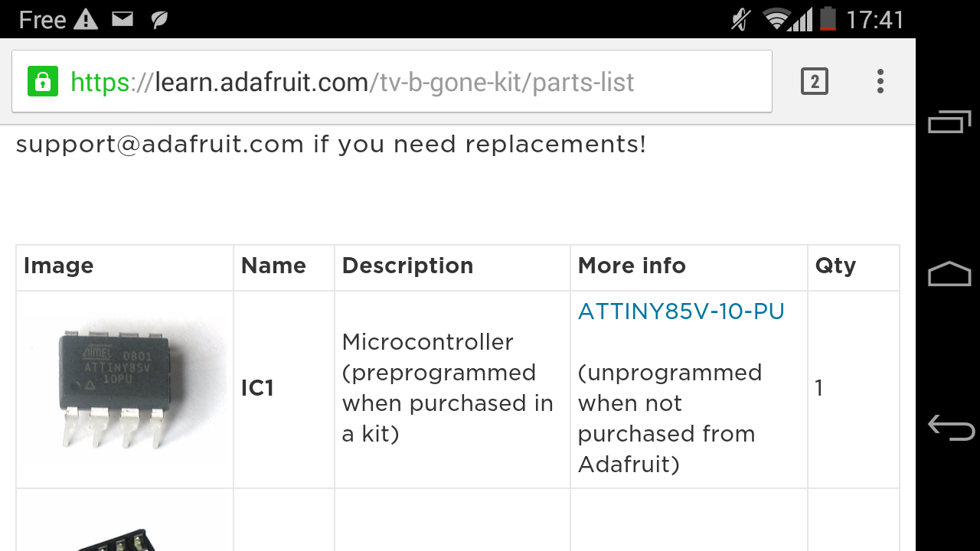The width and height of the screenshot is (980, 551).
Task: Tap the "Description" column header
Action: [x=407, y=266]
